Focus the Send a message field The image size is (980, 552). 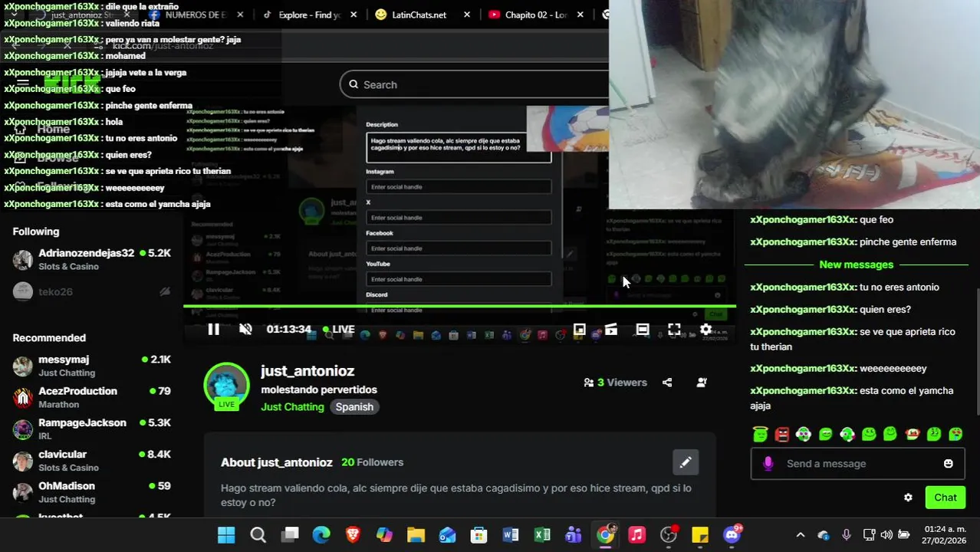click(x=857, y=464)
